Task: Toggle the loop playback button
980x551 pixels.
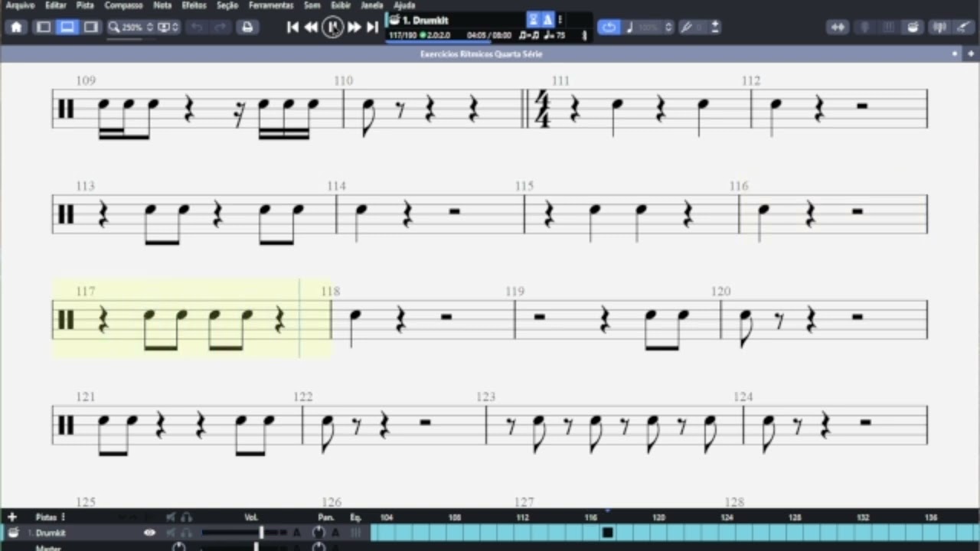Action: [609, 28]
